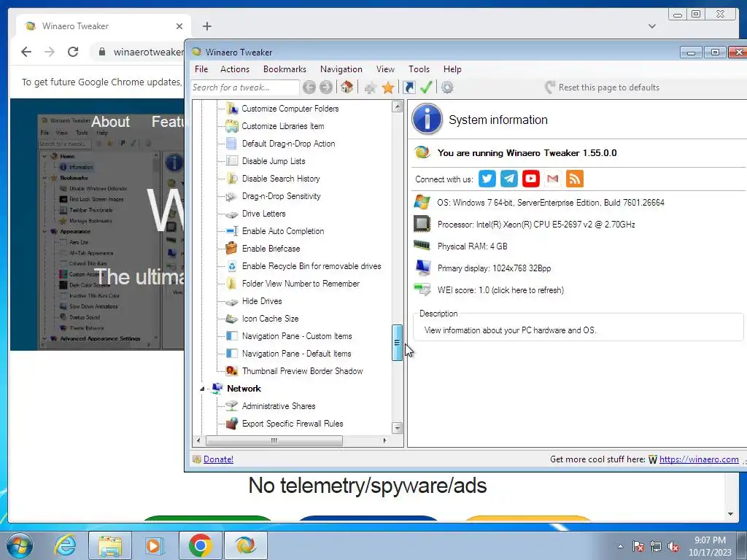747x560 pixels.
Task: Select Disable Search History
Action: click(281, 179)
